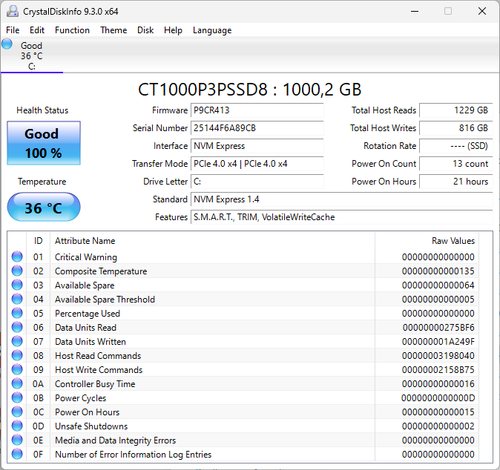Select the Unsafe Shutdowns attribute name
Image resolution: width=500 pixels, height=470 pixels.
[91, 426]
